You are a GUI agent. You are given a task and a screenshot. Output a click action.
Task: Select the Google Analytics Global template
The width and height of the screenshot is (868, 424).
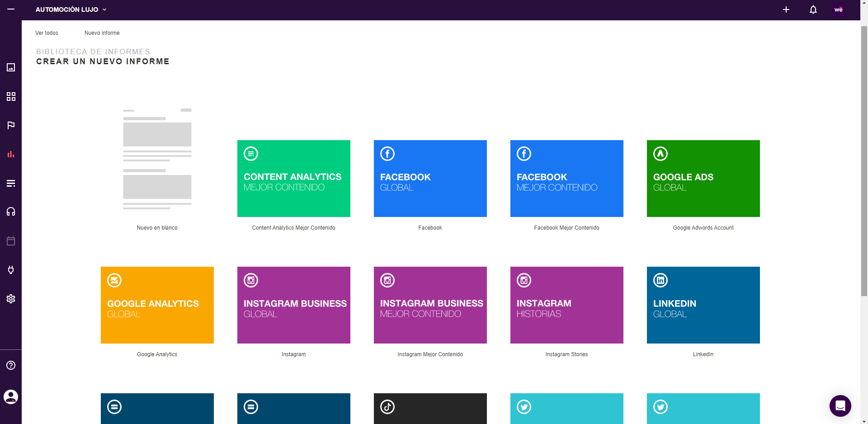click(157, 305)
